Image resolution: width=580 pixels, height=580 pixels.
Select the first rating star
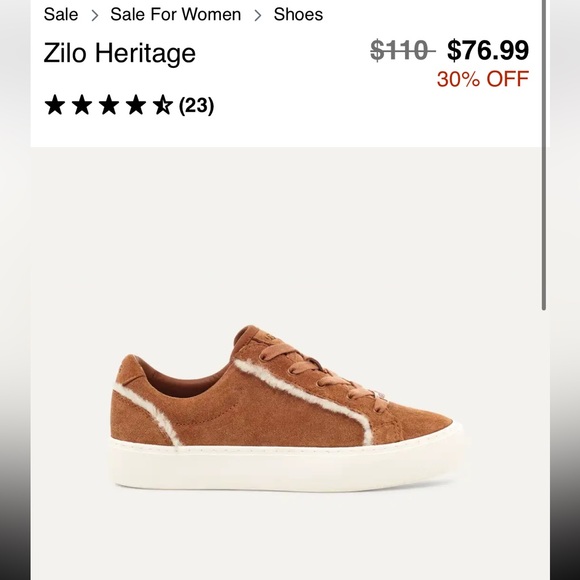pos(55,105)
